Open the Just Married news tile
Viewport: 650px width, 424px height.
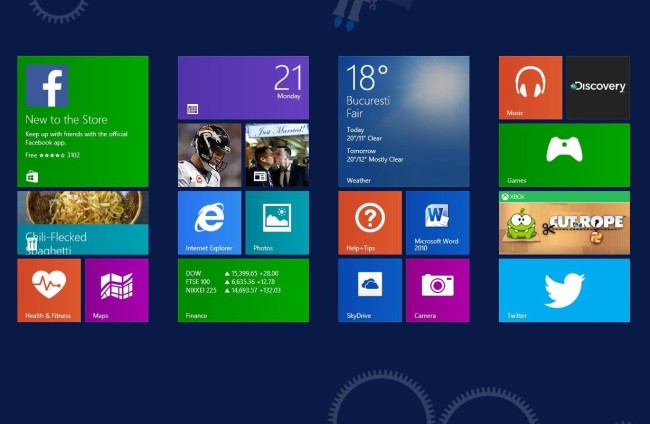(277, 155)
